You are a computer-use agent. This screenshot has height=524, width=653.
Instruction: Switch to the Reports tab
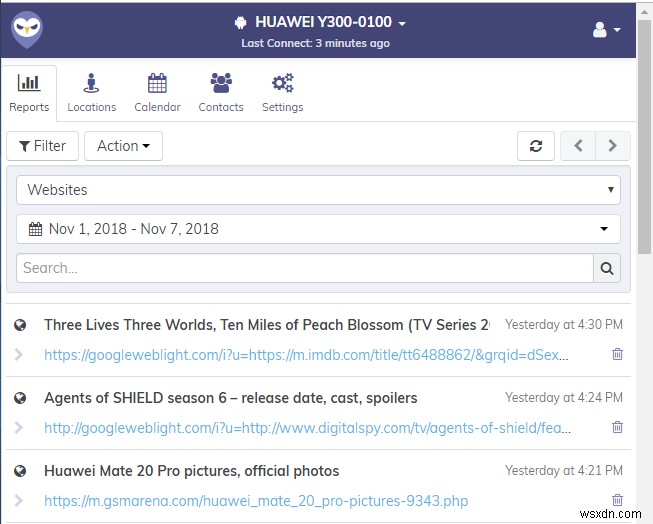point(29,93)
